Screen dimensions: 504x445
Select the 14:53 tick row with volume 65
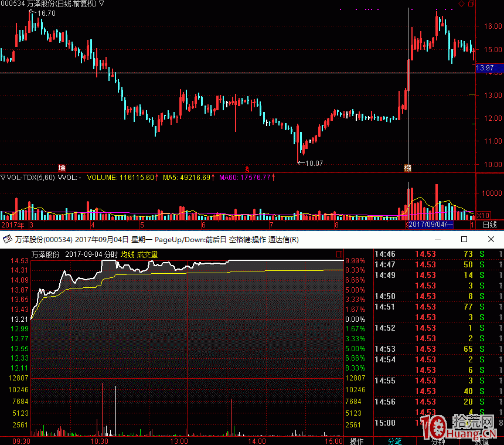(438, 349)
